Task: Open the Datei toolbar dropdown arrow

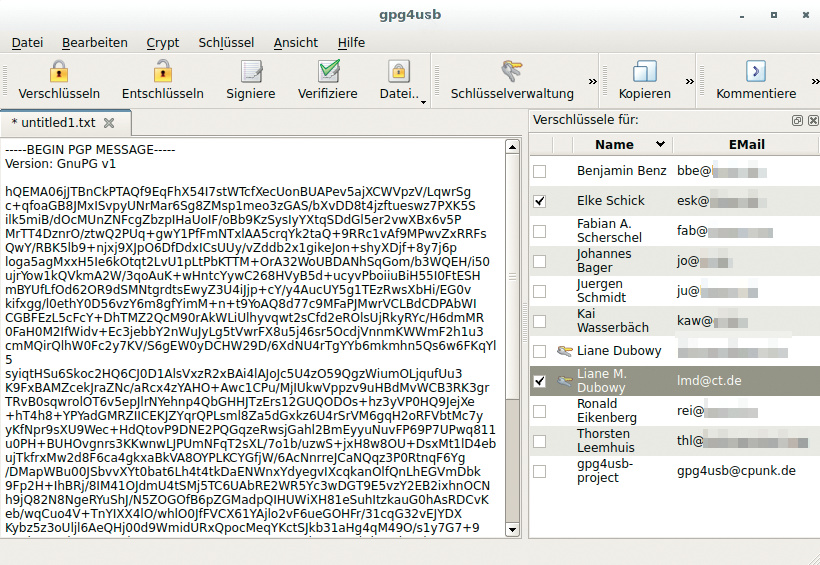Action: [x=423, y=101]
